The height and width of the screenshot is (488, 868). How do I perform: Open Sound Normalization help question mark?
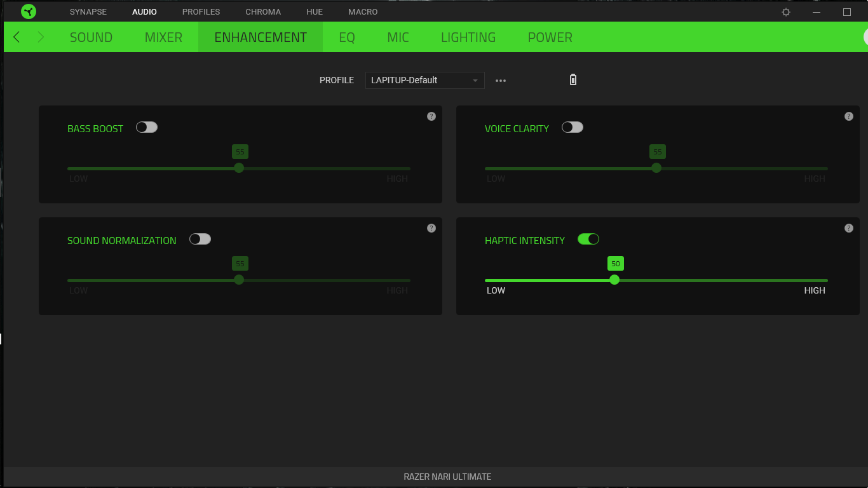(x=431, y=228)
